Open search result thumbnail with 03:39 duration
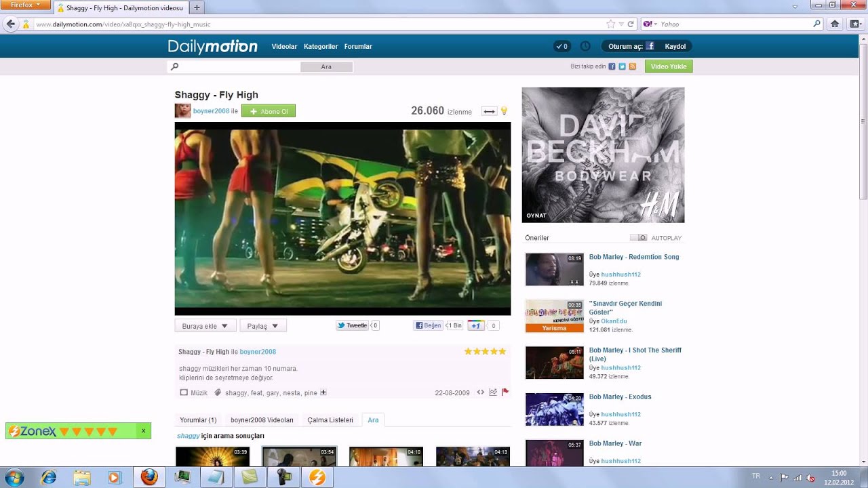Viewport: 868px width, 488px height. (x=212, y=456)
